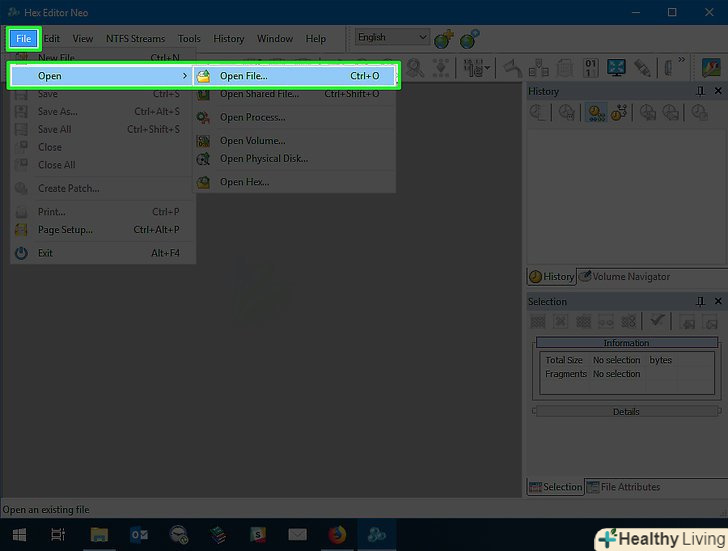This screenshot has height=551, width=728.
Task: Toggle the History panel auto-hide pin
Action: tap(700, 91)
